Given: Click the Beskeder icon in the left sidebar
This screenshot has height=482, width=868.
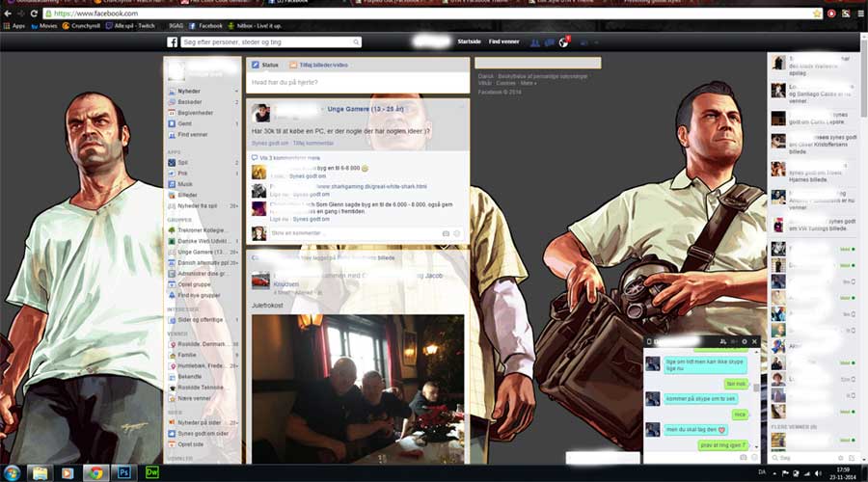Looking at the screenshot, I should [172, 102].
